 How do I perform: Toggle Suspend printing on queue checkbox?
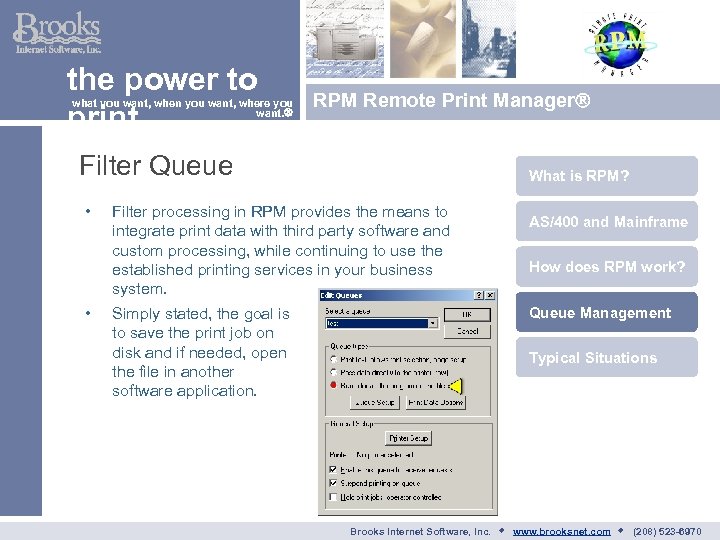(x=333, y=483)
